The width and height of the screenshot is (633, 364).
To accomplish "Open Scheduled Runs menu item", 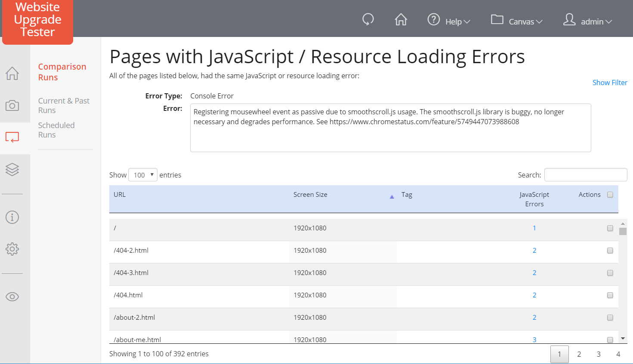I will point(56,130).
